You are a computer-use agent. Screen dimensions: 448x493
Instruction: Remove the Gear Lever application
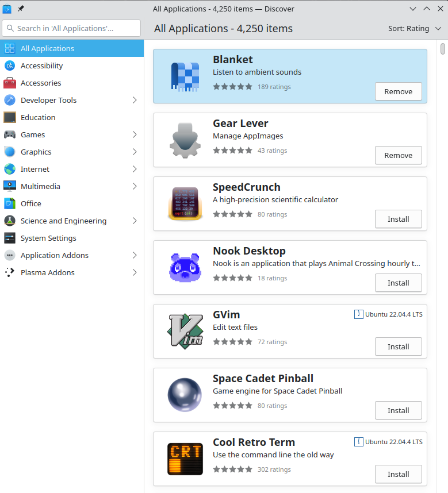pyautogui.click(x=399, y=155)
